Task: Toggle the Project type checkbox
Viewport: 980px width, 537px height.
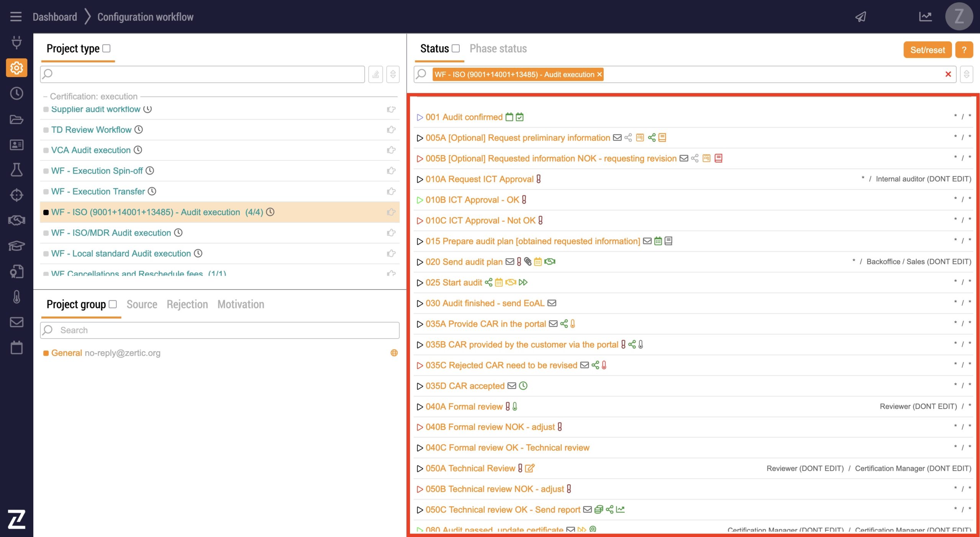Action: (107, 49)
